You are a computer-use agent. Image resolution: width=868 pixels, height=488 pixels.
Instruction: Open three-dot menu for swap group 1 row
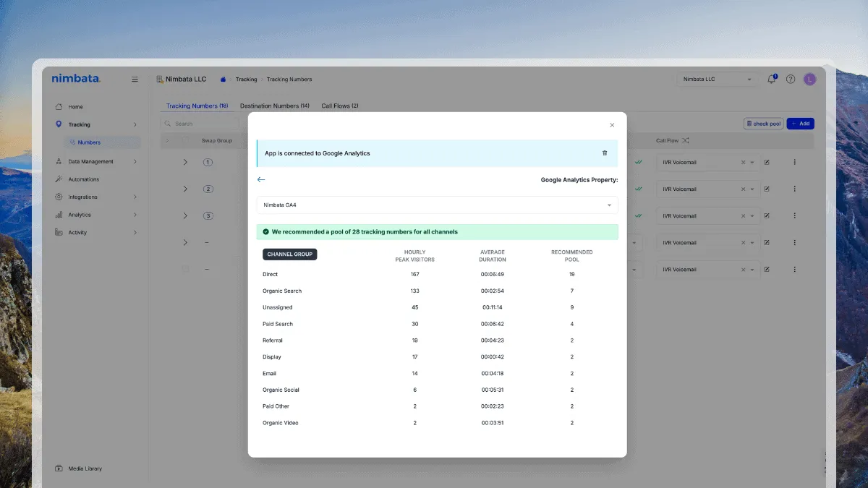click(794, 162)
